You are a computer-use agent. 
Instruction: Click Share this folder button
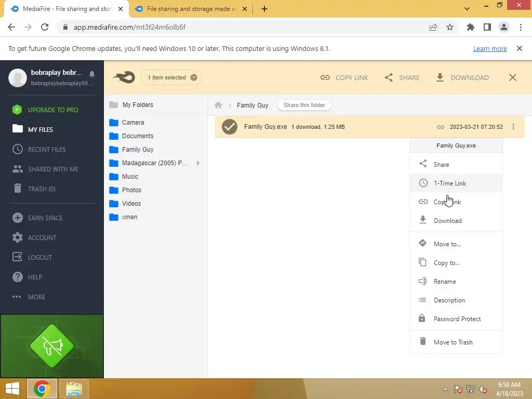pos(304,105)
